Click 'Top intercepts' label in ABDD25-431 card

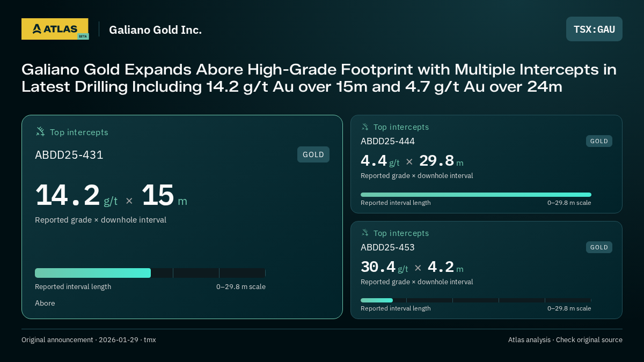tap(79, 132)
